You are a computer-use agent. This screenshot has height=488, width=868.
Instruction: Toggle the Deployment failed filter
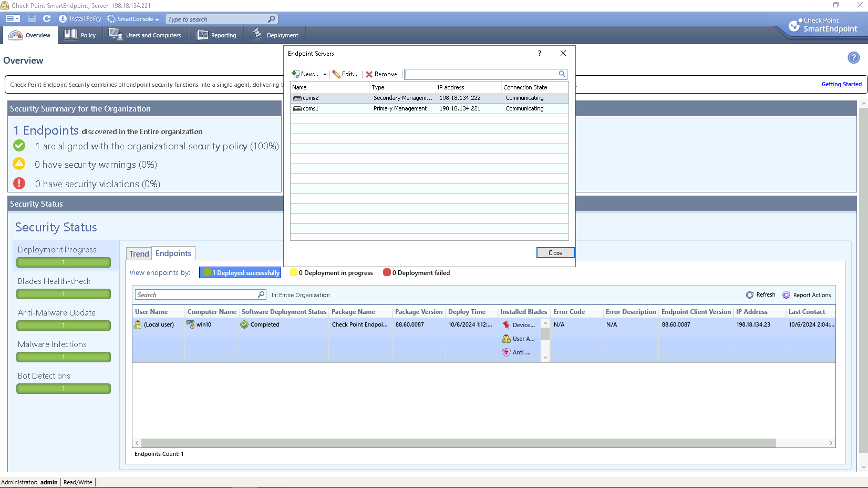point(417,272)
